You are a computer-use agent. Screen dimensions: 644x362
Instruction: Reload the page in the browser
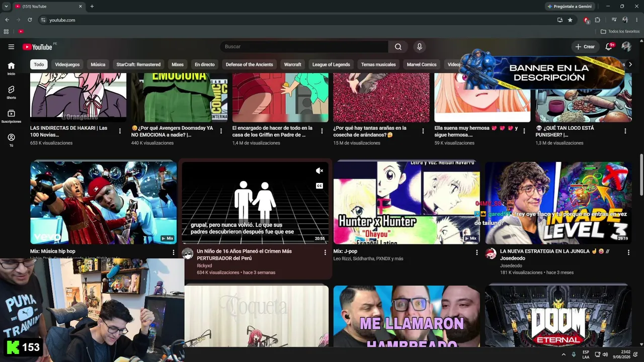[x=30, y=20]
